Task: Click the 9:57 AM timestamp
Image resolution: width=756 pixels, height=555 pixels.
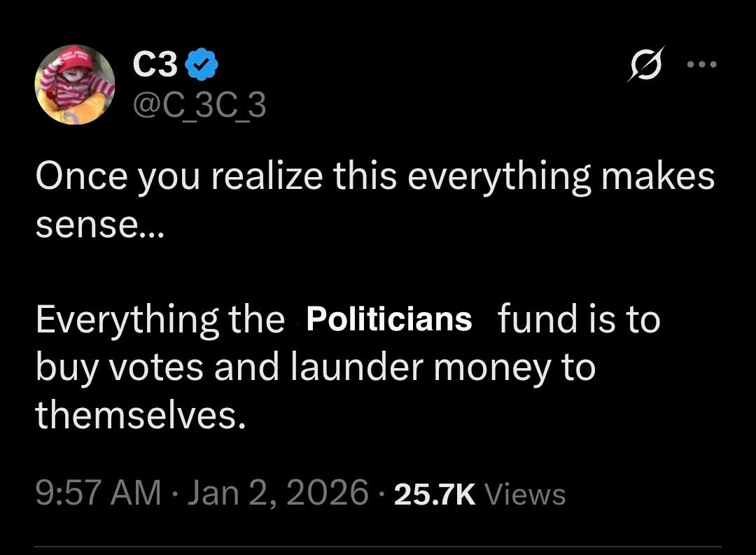Action: point(98,493)
